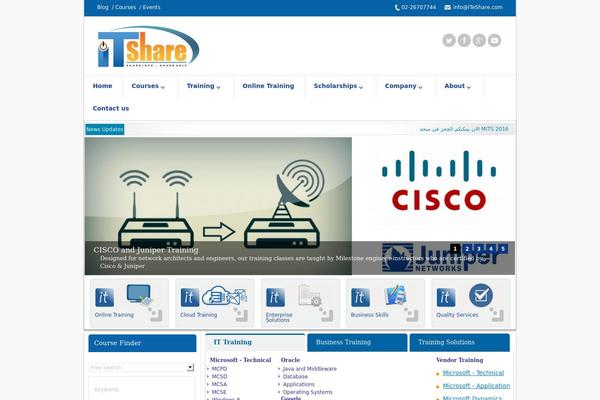Open the Events link in top bar
The image size is (600, 400).
[x=152, y=7]
